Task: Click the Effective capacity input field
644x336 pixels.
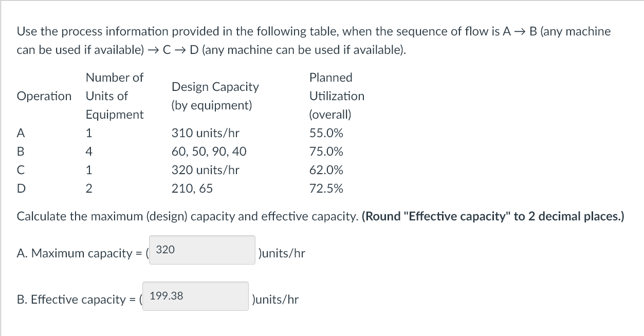Action: pos(195,296)
